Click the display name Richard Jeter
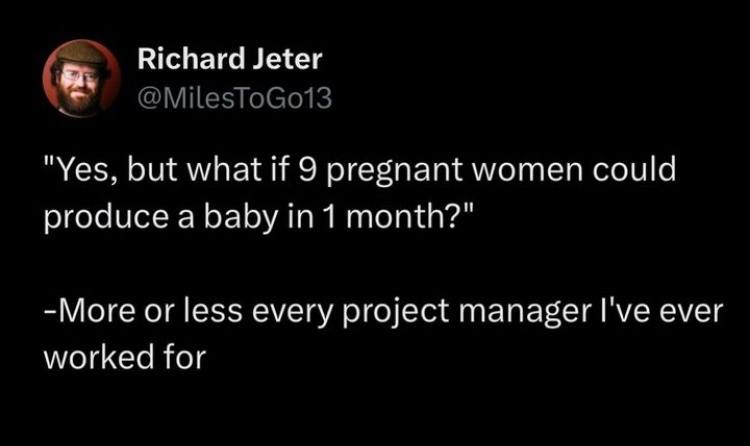Image resolution: width=750 pixels, height=446 pixels. click(230, 59)
